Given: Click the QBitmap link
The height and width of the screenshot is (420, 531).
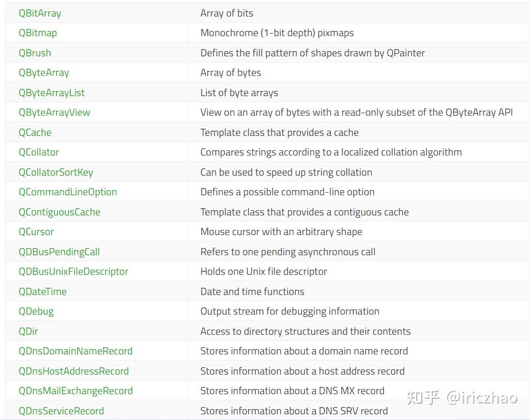Looking at the screenshot, I should (38, 33).
